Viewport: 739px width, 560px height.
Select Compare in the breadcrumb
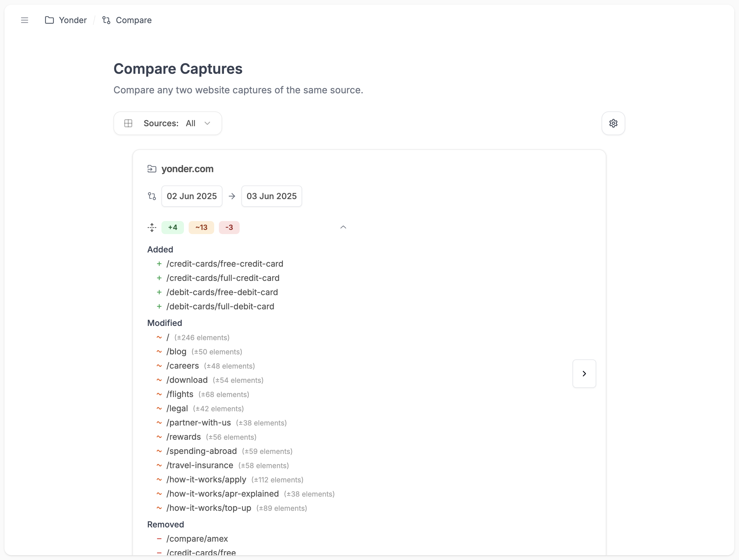coord(134,20)
